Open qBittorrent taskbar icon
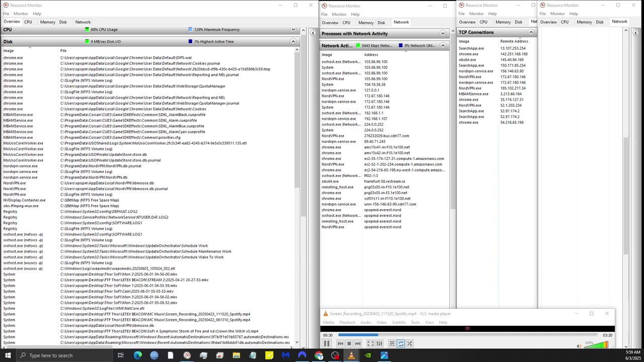This screenshot has width=644, height=362. (154, 355)
